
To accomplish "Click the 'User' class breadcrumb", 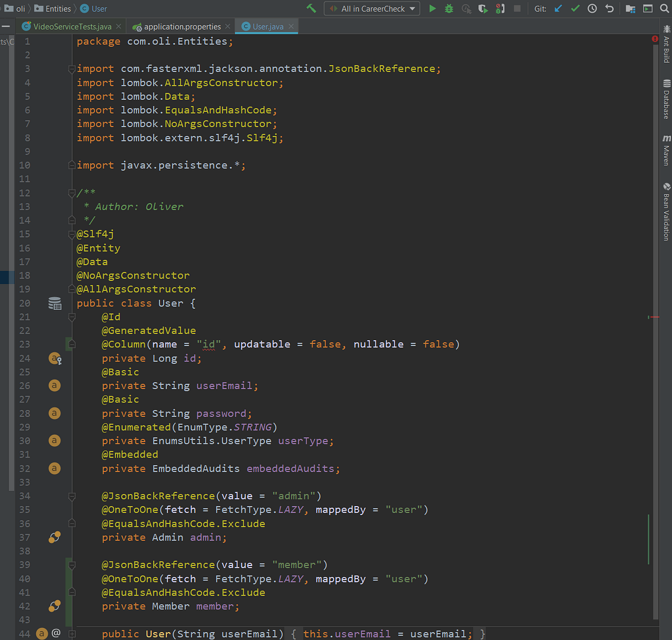I will pyautogui.click(x=94, y=8).
